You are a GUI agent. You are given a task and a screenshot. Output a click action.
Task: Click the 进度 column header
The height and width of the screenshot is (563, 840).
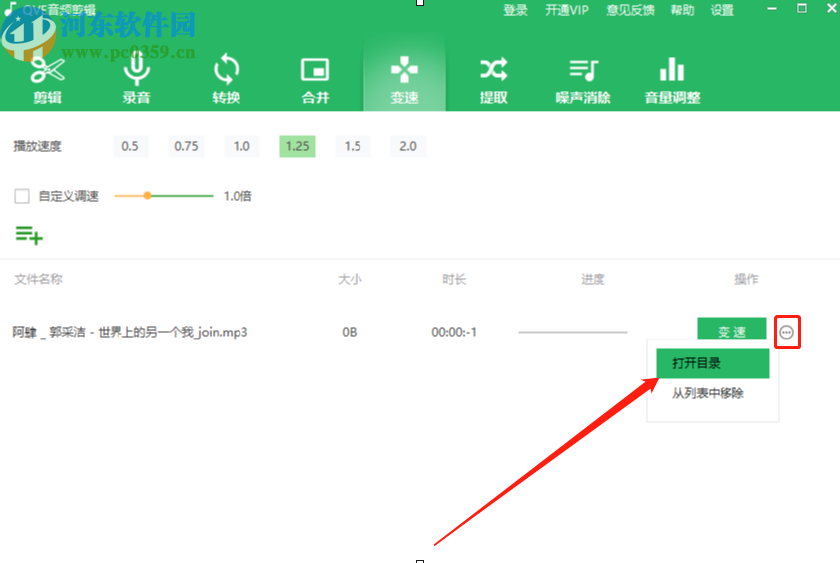pyautogui.click(x=592, y=279)
